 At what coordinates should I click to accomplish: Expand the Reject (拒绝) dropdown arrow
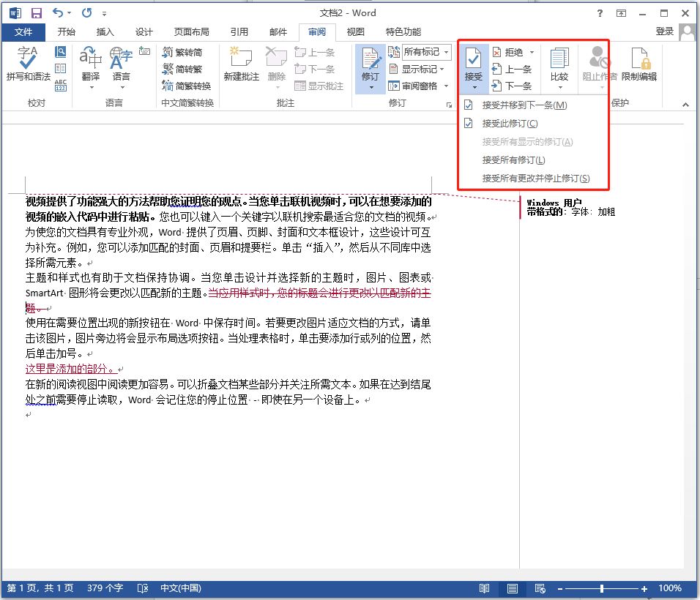tap(532, 52)
